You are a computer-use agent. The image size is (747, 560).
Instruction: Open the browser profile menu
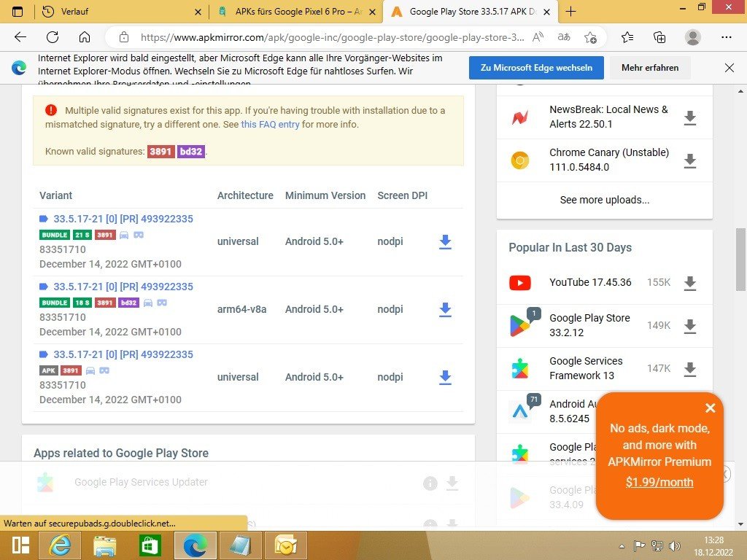(693, 37)
